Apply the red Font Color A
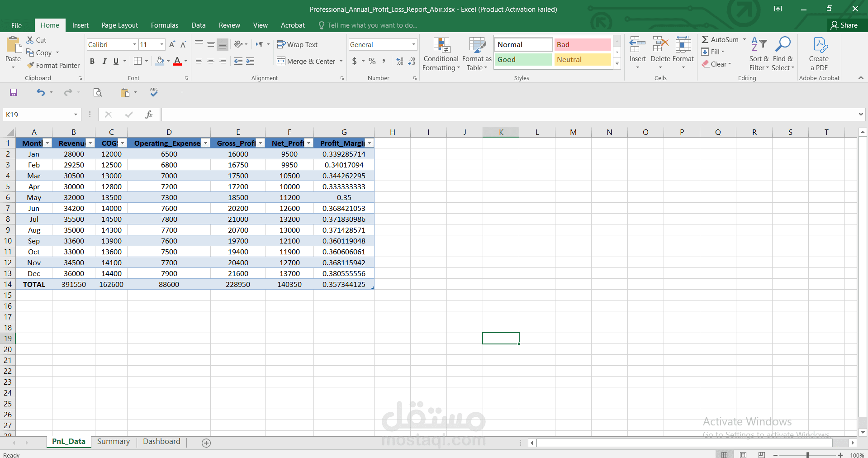The width and height of the screenshot is (868, 458). (177, 61)
